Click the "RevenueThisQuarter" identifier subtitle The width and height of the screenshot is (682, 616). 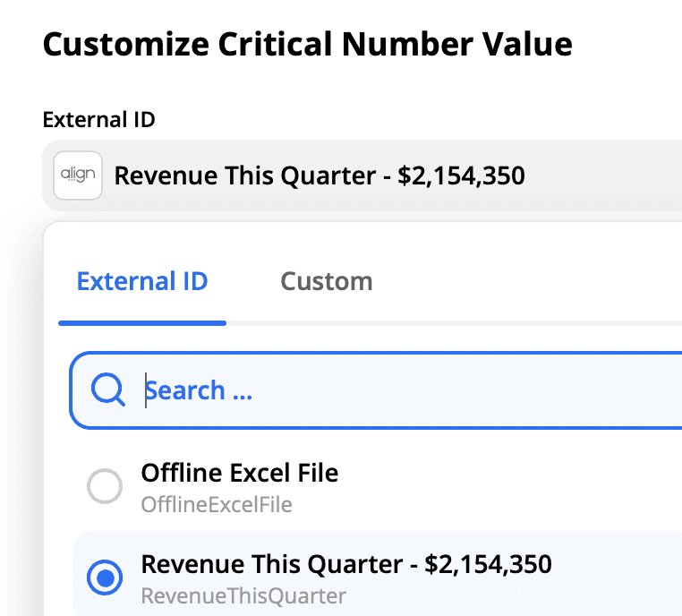(243, 596)
